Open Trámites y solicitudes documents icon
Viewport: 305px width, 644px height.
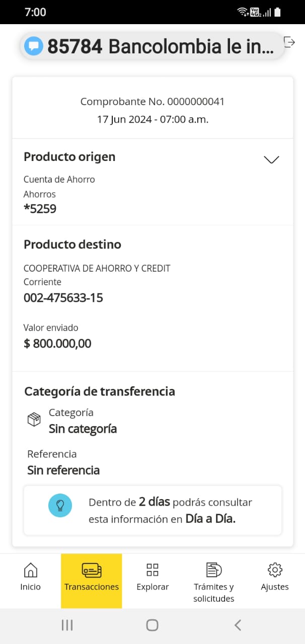tap(214, 570)
